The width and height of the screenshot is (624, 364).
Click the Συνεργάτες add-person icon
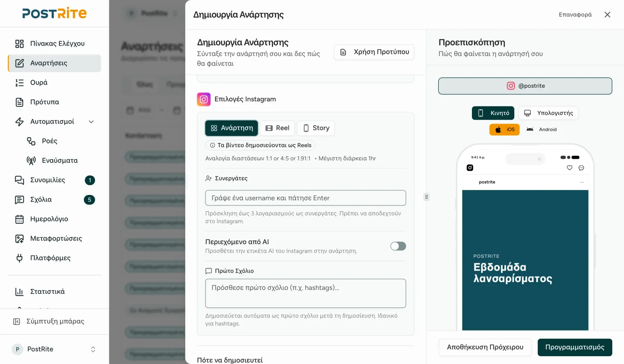209,178
